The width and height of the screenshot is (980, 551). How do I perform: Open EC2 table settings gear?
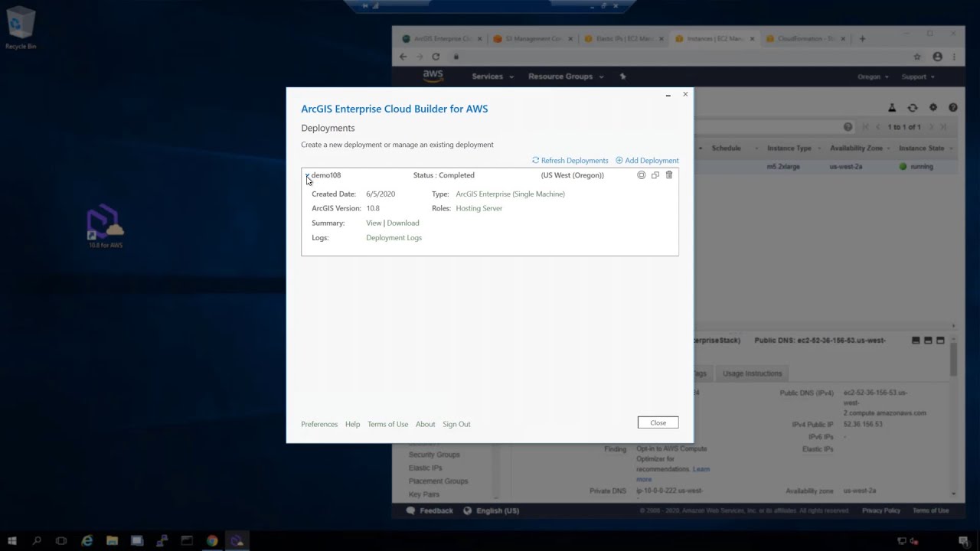tap(933, 108)
